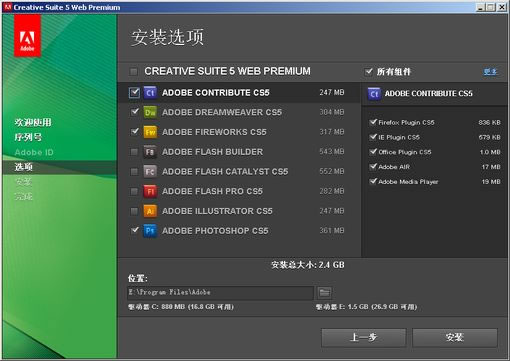Click the 543 MB size of Flash Builder
510x361 pixels.
tap(332, 152)
